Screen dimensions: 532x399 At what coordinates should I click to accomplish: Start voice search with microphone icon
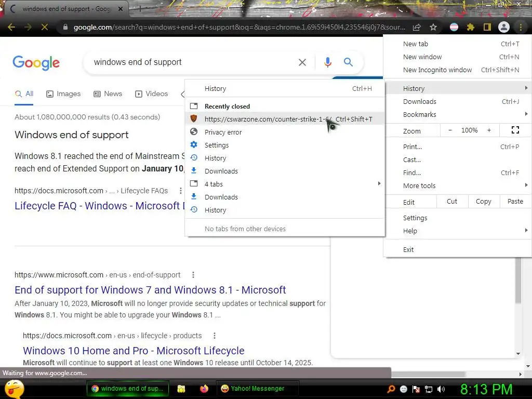(x=327, y=62)
